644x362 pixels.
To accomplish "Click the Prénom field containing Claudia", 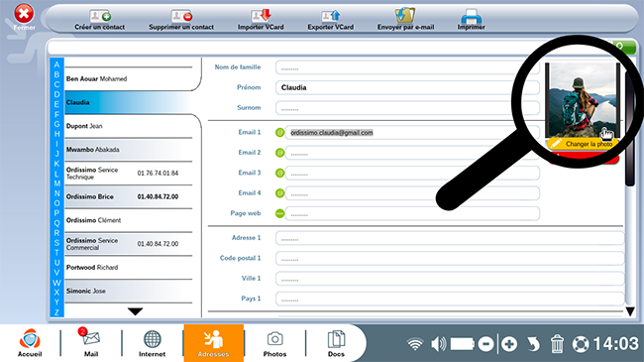I will click(x=407, y=87).
